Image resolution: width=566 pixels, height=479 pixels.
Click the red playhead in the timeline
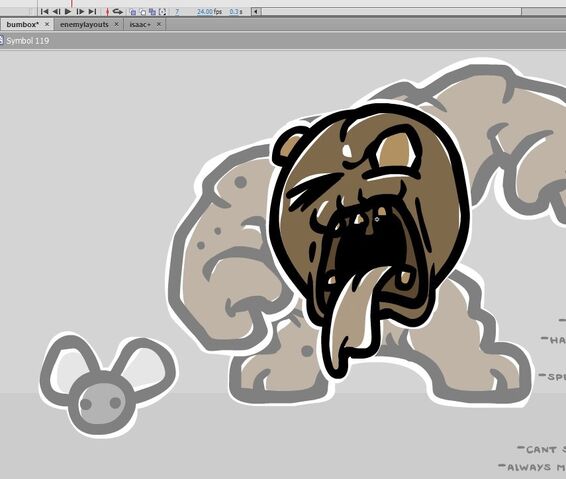coord(71,3)
